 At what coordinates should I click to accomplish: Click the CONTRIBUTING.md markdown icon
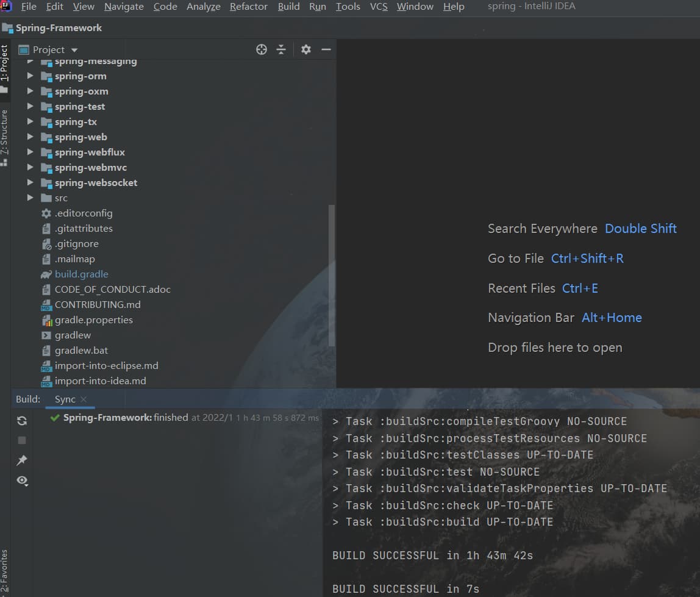point(46,305)
